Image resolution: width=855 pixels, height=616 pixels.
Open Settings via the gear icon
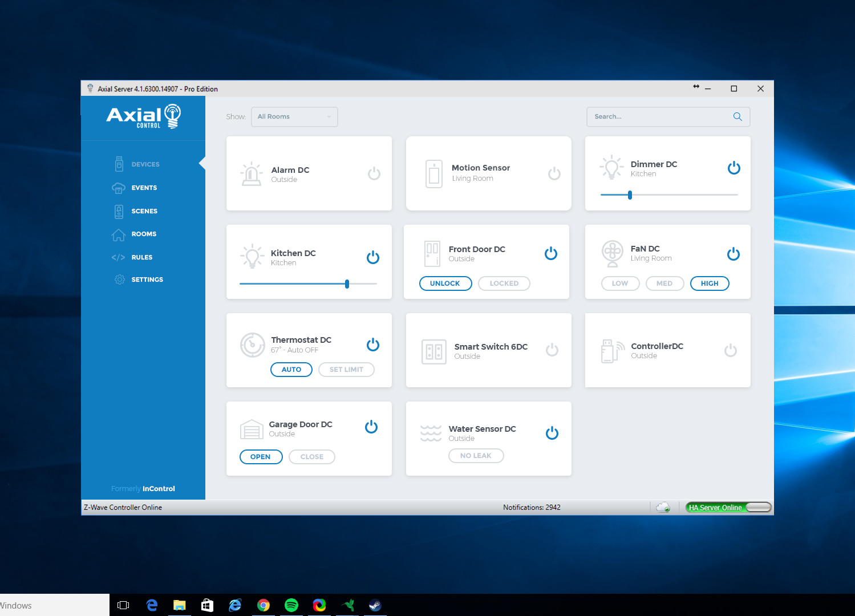(119, 279)
